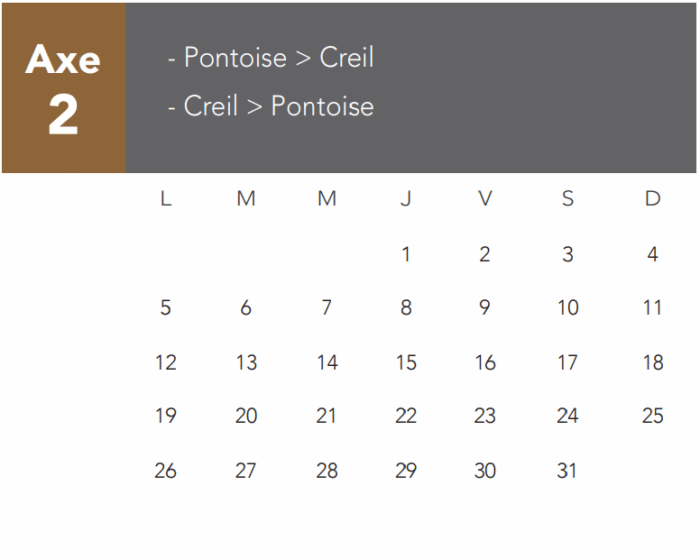Choose day 10 in the calendar
The image size is (700, 558).
click(567, 308)
